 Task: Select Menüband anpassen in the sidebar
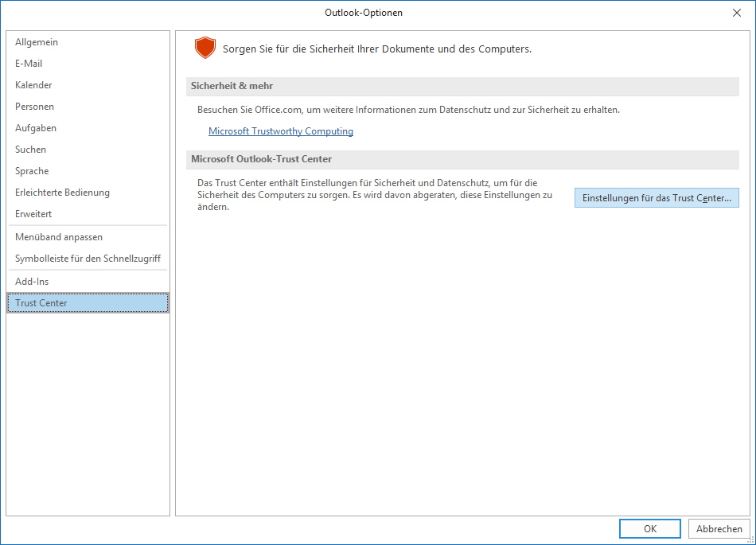pos(59,237)
